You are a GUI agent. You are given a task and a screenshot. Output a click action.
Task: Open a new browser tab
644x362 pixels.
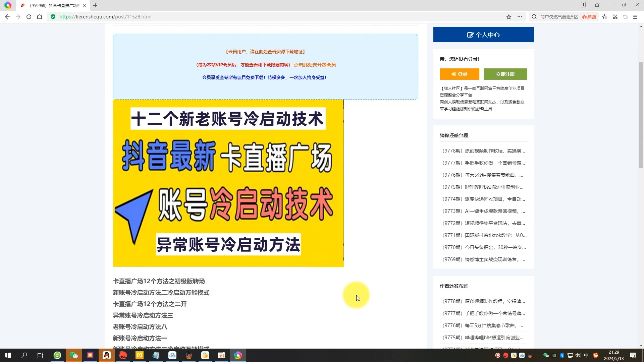pyautogui.click(x=95, y=5)
